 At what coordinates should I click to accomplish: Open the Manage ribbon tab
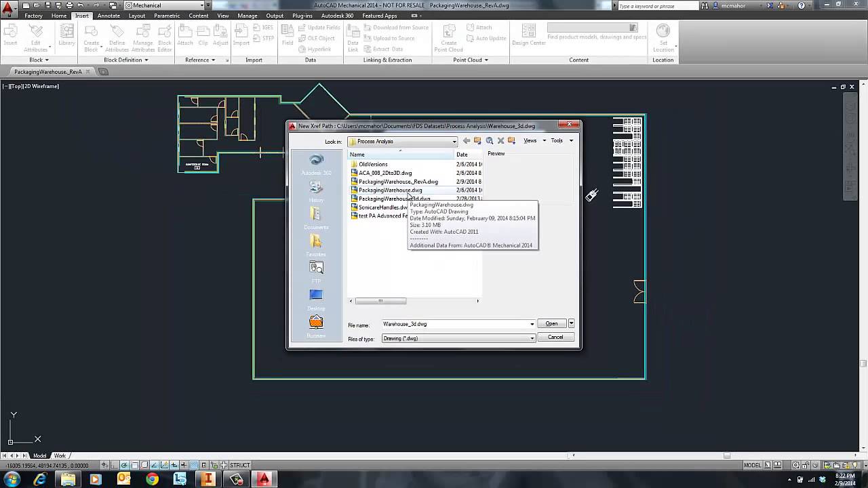click(x=248, y=16)
